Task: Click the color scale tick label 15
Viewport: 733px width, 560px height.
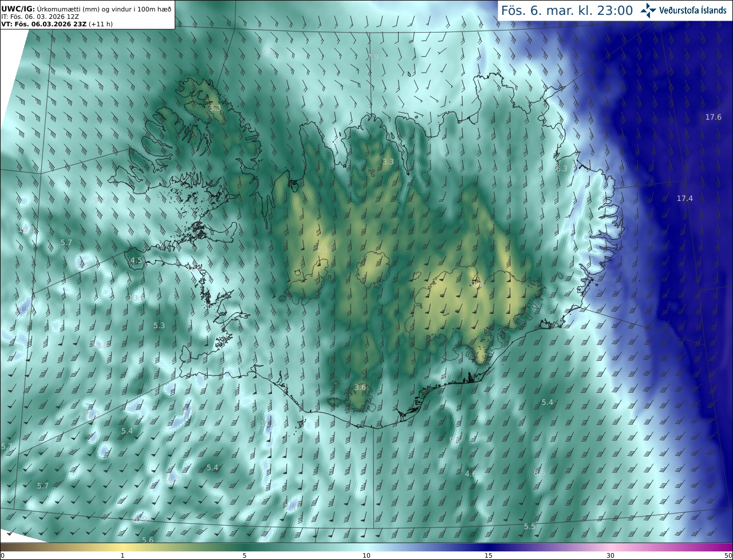Action: pyautogui.click(x=488, y=555)
